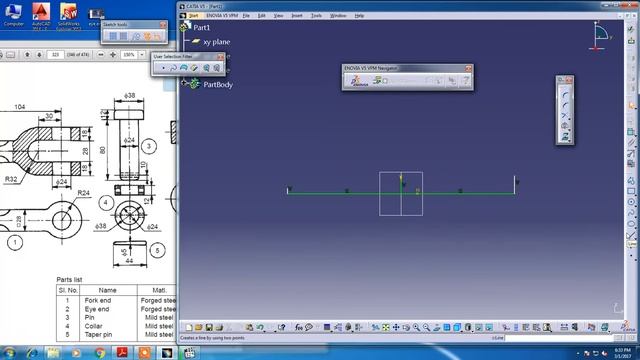Toggle Geometrical Constraints in Sketch tools
This screenshot has width=640, height=360.
pyautogui.click(x=147, y=37)
